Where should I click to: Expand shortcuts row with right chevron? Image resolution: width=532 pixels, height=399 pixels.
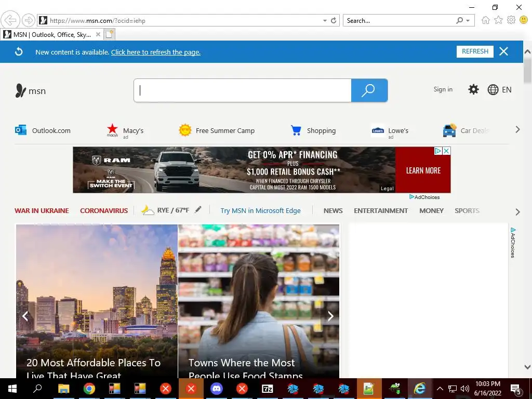(x=517, y=129)
